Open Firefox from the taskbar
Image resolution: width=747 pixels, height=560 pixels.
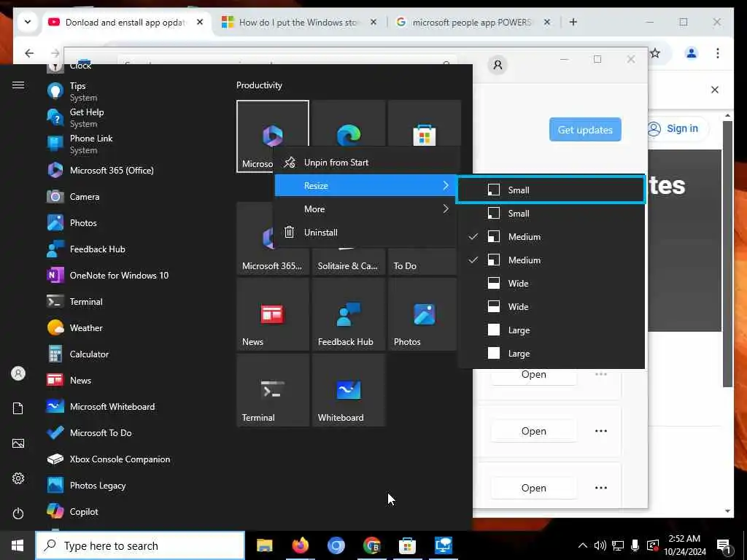coord(300,545)
